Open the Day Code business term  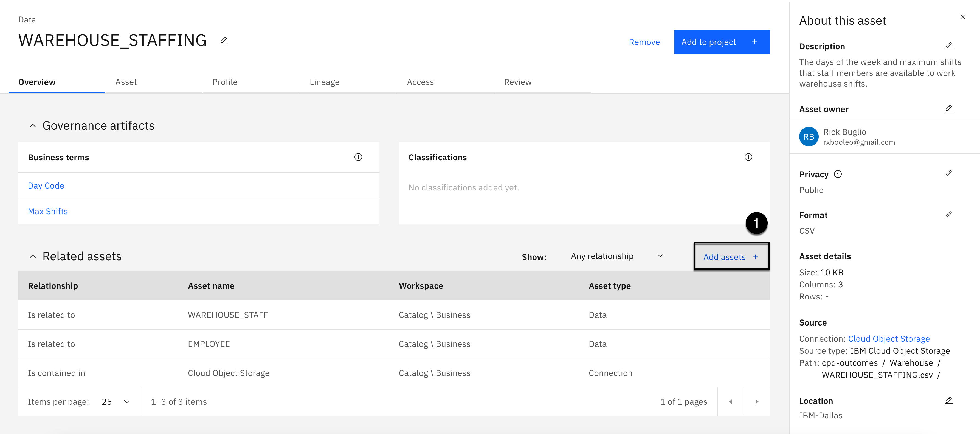pyautogui.click(x=46, y=185)
